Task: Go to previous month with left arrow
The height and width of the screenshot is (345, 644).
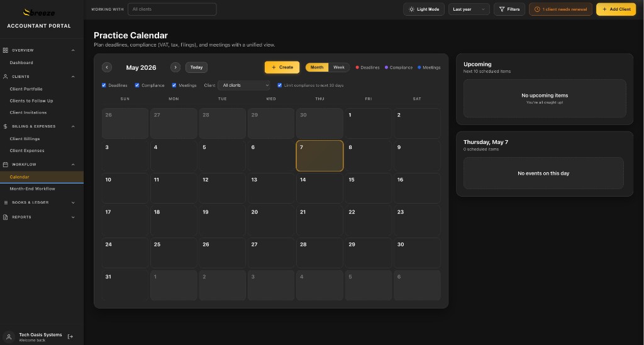Action: point(107,67)
